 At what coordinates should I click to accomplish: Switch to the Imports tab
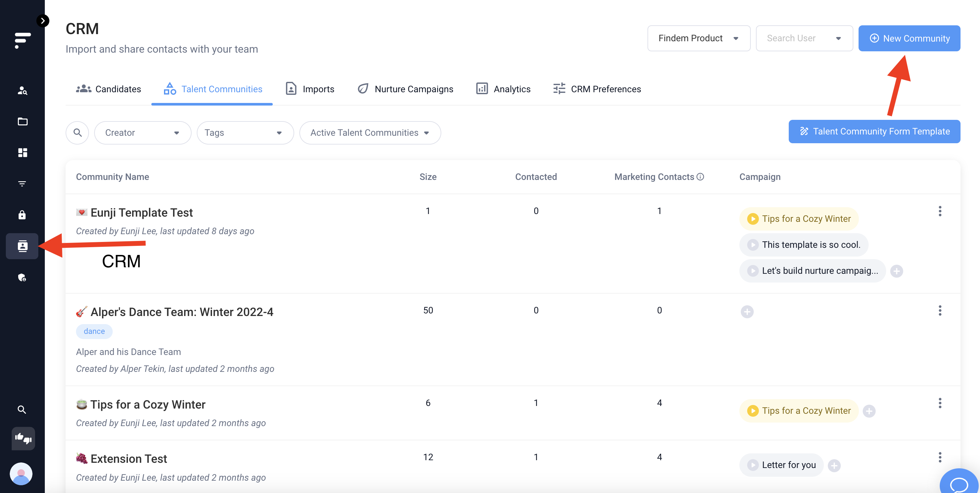point(310,89)
